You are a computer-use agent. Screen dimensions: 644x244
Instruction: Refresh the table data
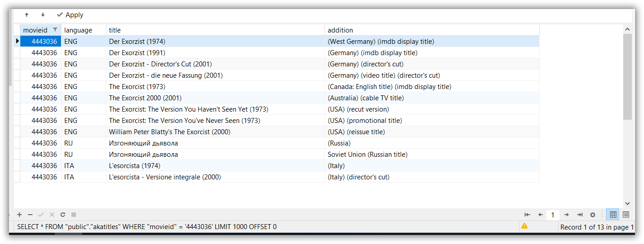click(x=63, y=215)
